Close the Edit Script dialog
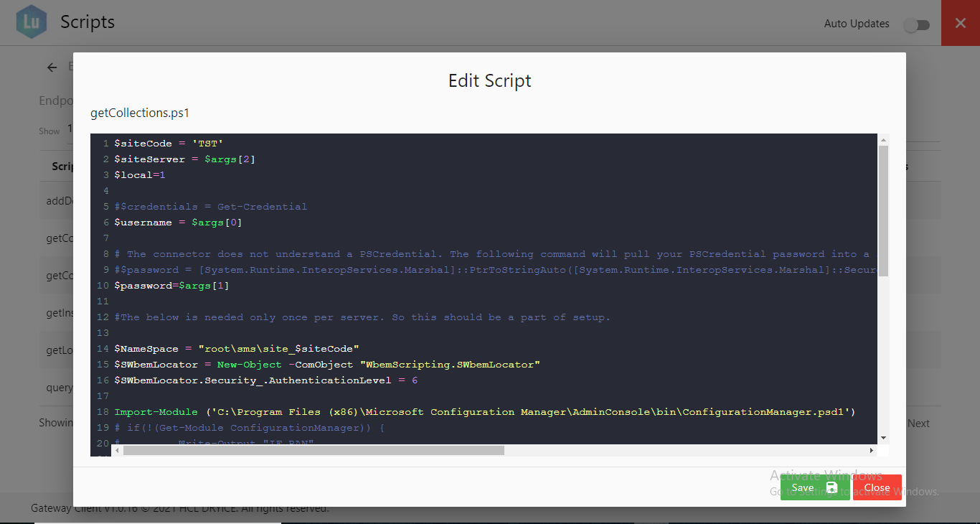 point(877,487)
